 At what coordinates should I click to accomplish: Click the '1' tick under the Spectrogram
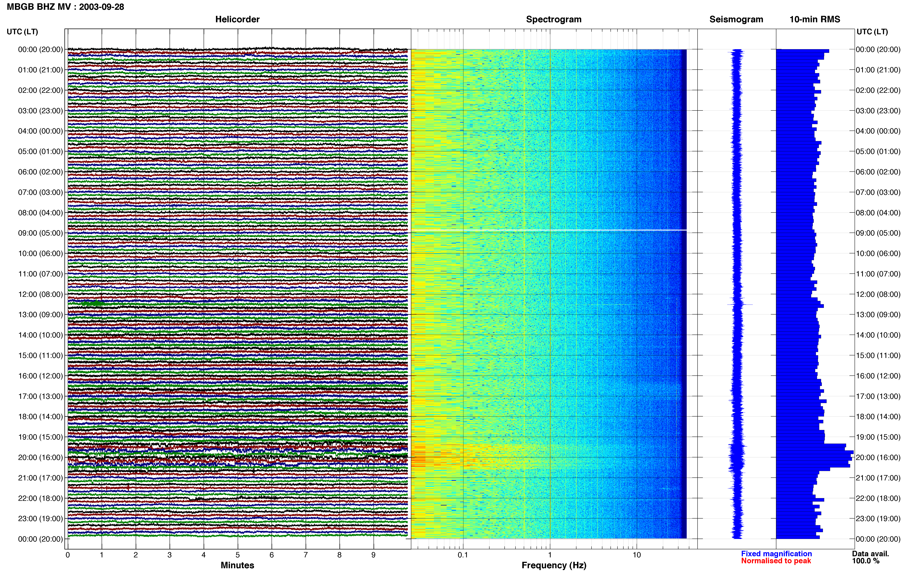coord(550,555)
